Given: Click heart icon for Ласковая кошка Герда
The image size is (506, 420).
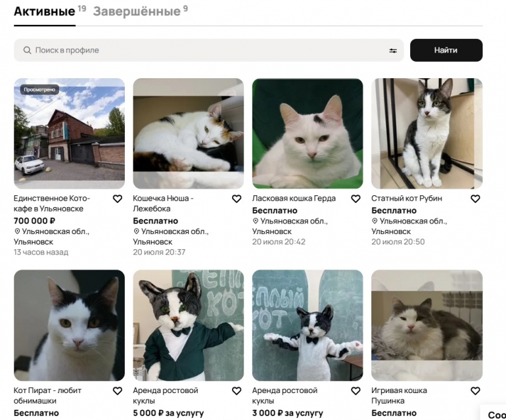Looking at the screenshot, I should (356, 198).
